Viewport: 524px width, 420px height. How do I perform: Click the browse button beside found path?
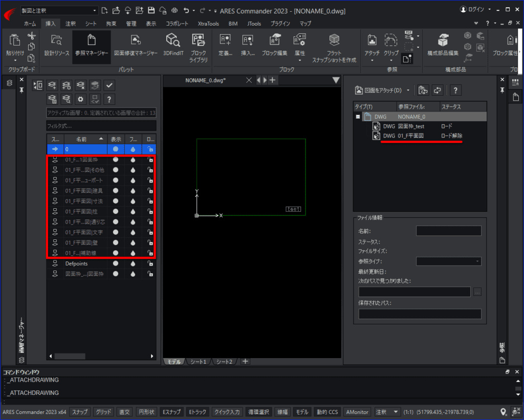(x=477, y=292)
